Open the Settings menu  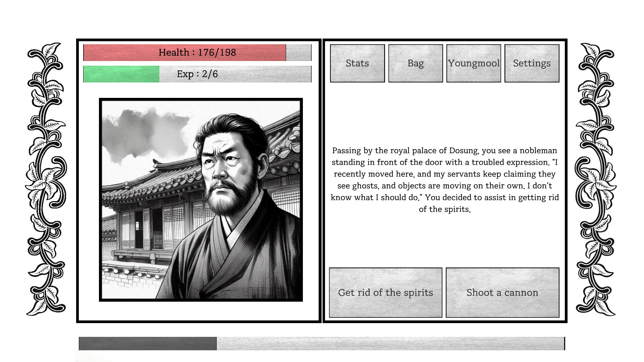[x=532, y=63]
